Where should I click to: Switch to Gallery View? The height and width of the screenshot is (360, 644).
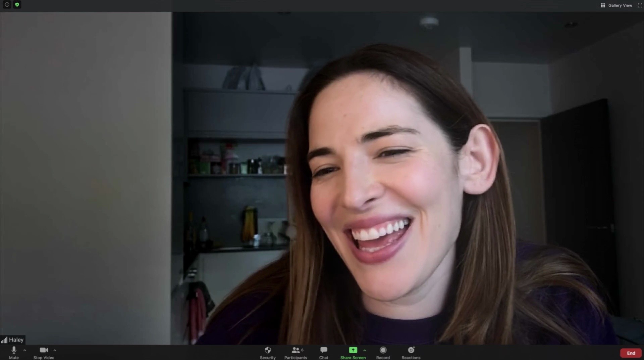coord(616,5)
